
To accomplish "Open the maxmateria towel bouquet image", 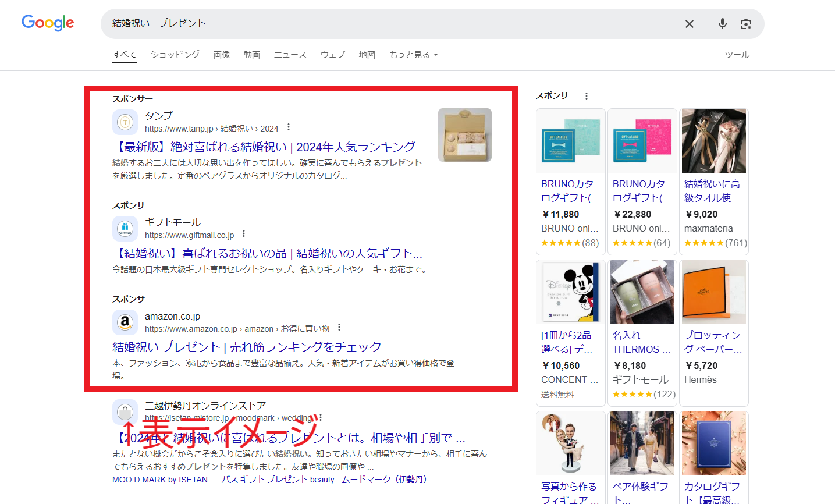I will coord(714,141).
